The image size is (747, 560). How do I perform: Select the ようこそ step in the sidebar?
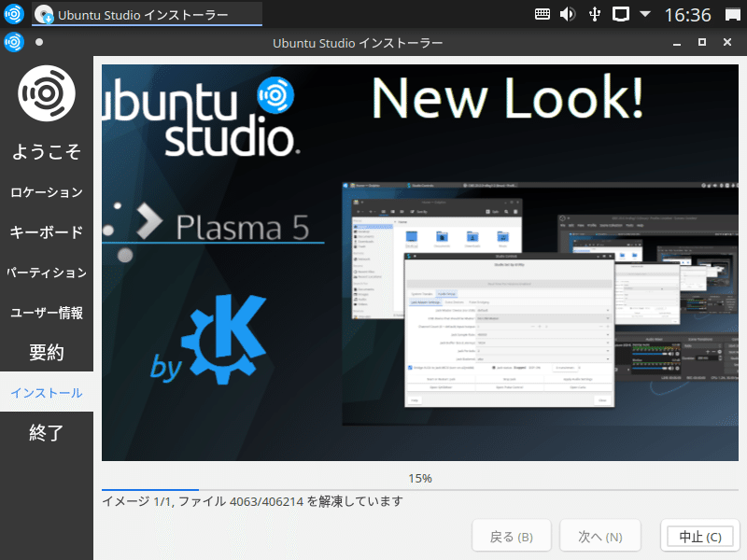(x=47, y=152)
